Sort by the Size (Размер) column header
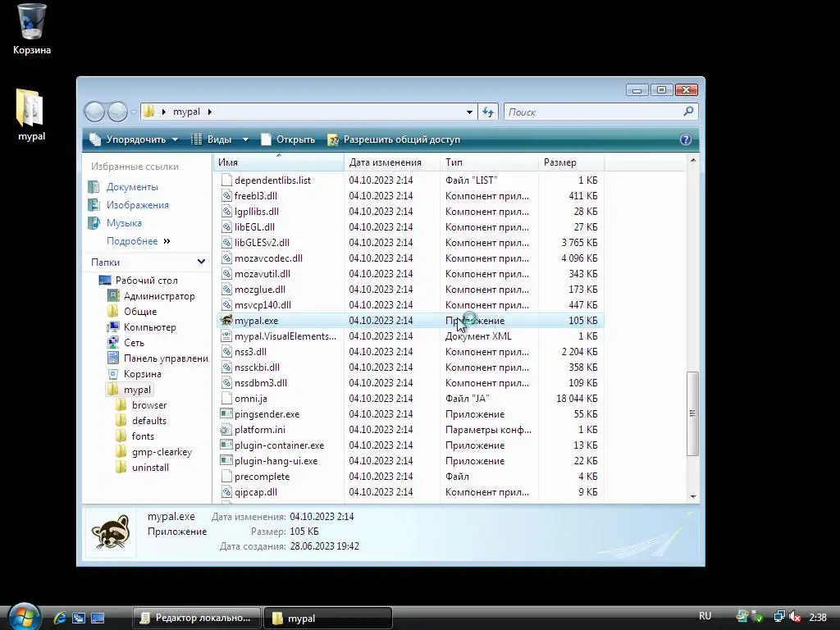The width and height of the screenshot is (840, 630). click(571, 162)
